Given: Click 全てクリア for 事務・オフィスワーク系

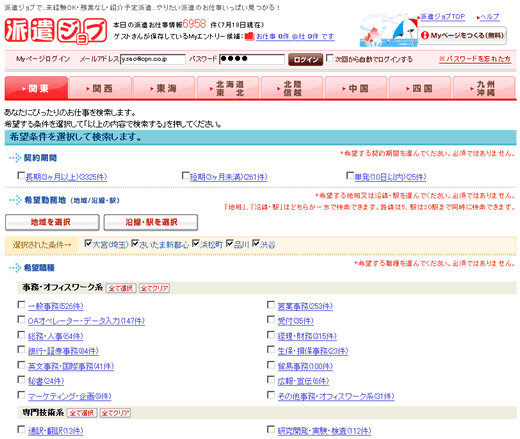Looking at the screenshot, I should pyautogui.click(x=154, y=288).
